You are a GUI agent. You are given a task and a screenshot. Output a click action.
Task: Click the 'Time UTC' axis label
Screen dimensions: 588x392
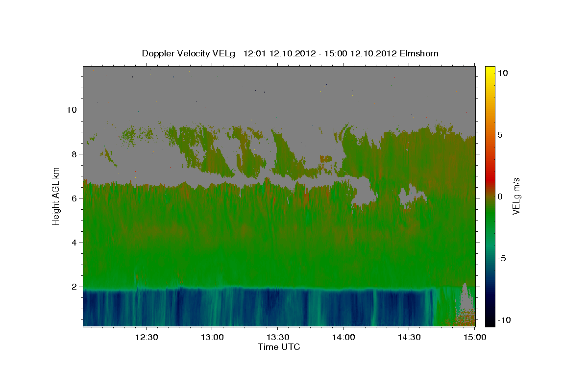(x=279, y=347)
